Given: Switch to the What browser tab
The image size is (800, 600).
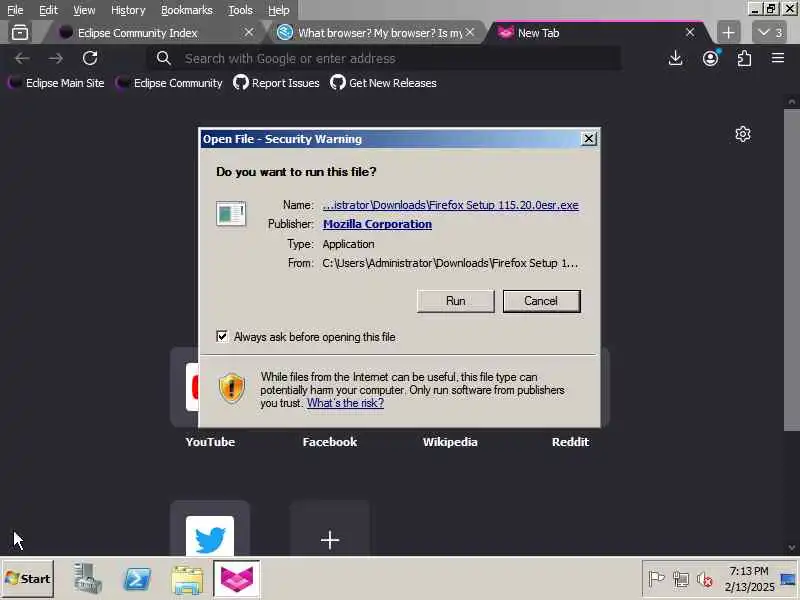Looking at the screenshot, I should pyautogui.click(x=378, y=33).
